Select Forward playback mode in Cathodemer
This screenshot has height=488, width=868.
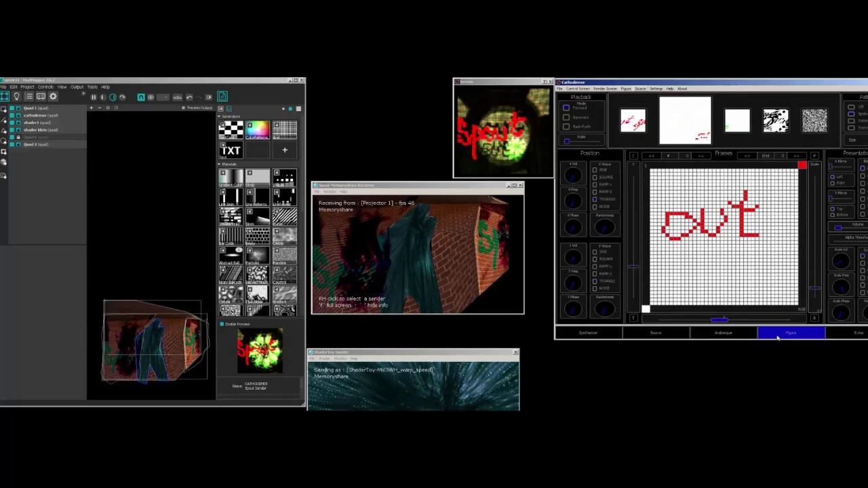[x=566, y=108]
